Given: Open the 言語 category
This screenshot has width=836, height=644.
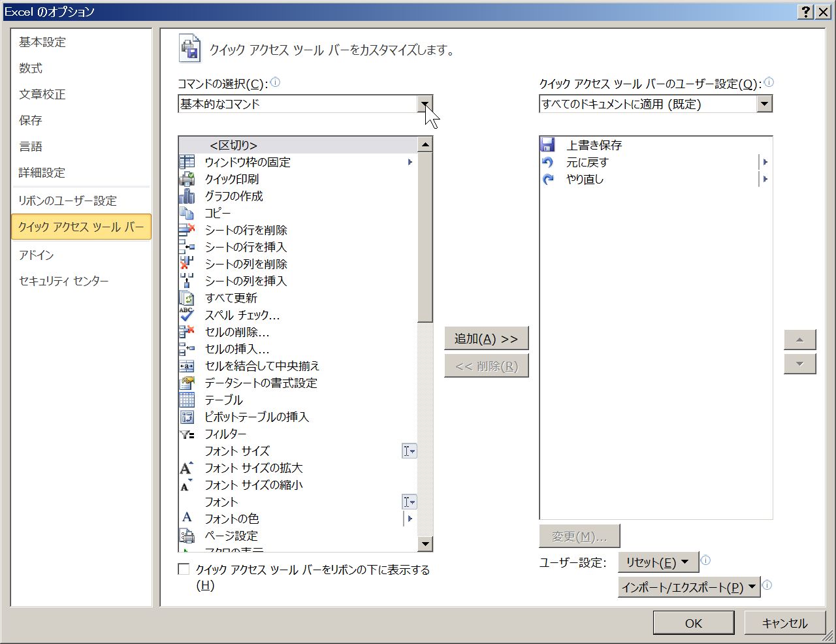Looking at the screenshot, I should click(x=81, y=146).
